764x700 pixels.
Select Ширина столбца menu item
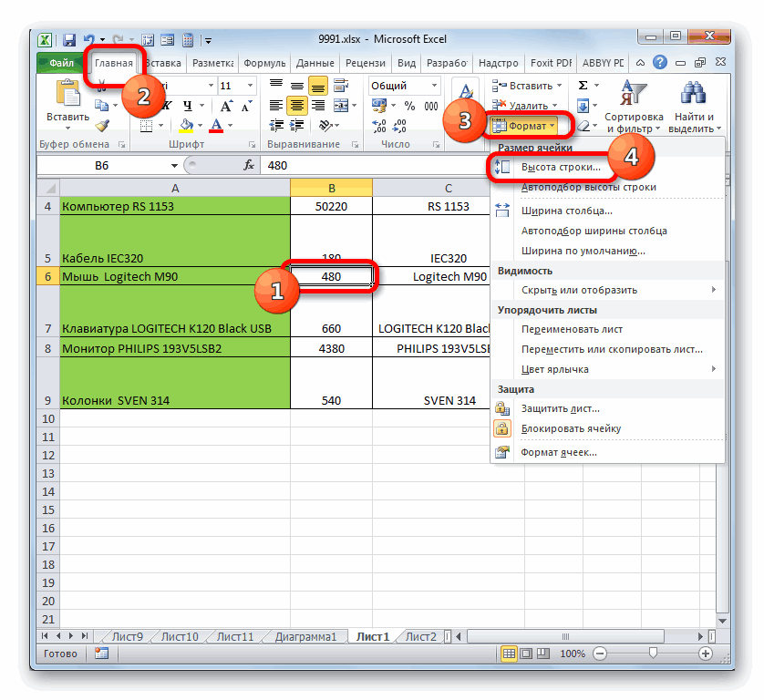coord(607,211)
